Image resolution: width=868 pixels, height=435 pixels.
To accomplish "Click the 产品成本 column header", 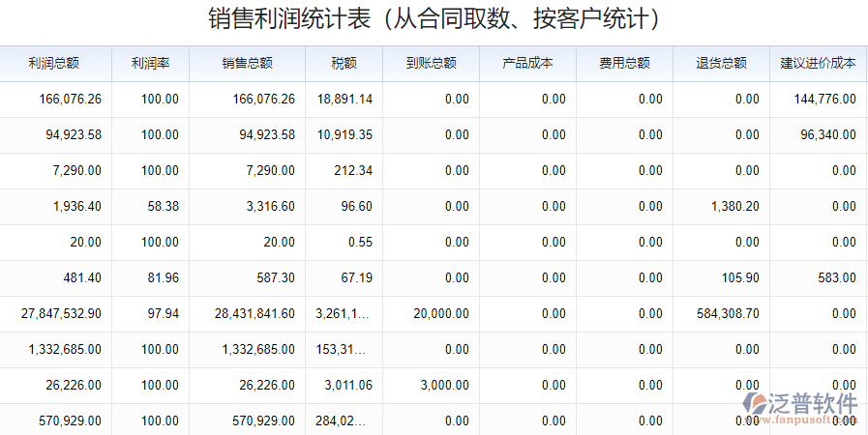I will point(527,64).
